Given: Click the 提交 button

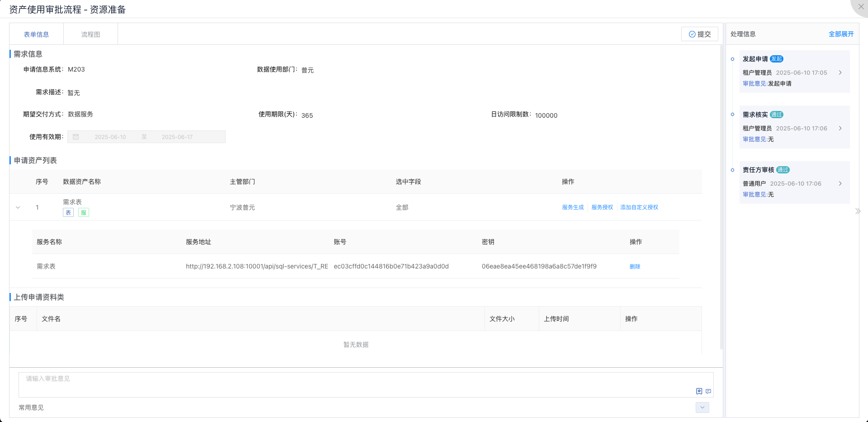Looking at the screenshot, I should pos(699,34).
